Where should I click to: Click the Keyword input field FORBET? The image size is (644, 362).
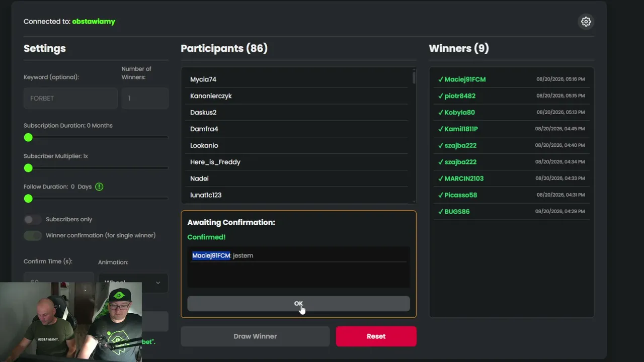coord(70,98)
